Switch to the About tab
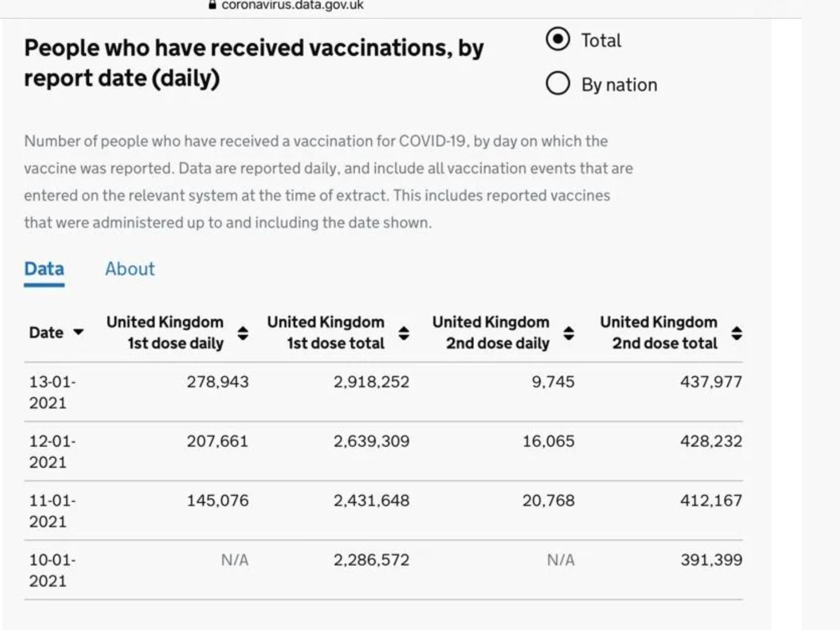The width and height of the screenshot is (840, 630). pos(130,269)
